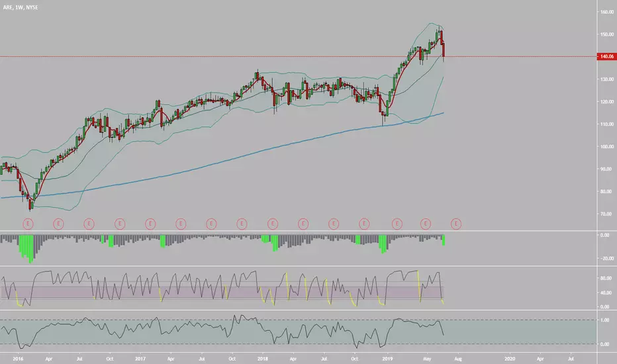Open the earnings marker nearest Jul 2016
Viewport: 617px width, 364px height.
[x=89, y=224]
